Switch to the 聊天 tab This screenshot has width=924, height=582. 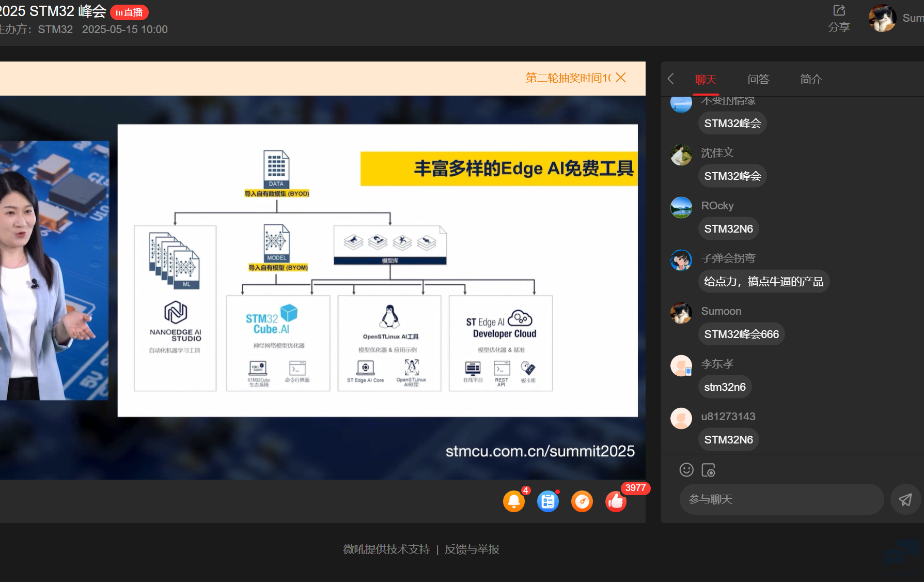click(x=706, y=80)
